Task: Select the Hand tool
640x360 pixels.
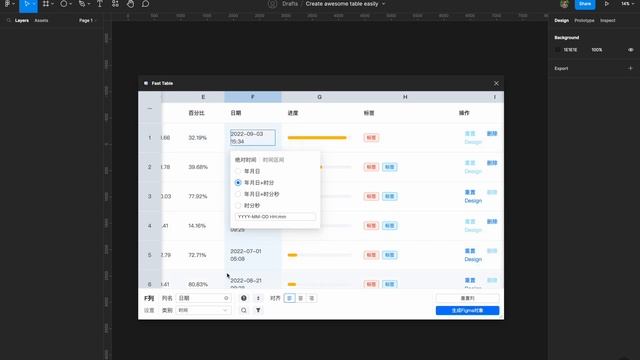Action: point(130,4)
